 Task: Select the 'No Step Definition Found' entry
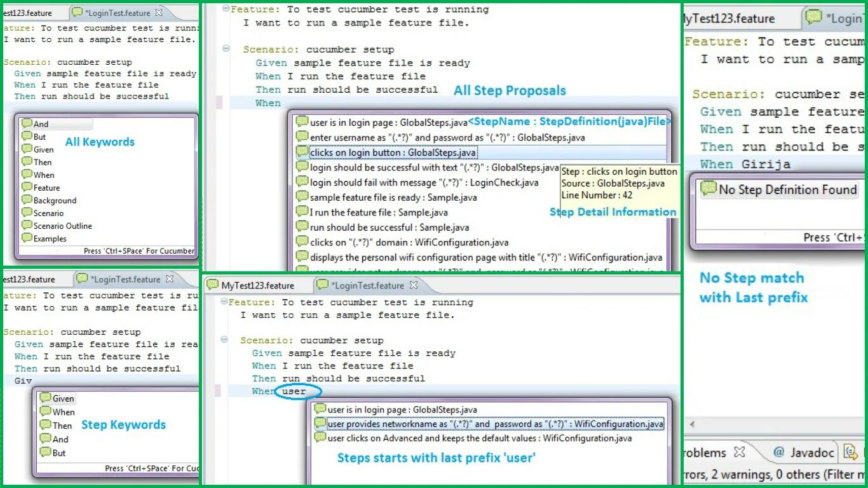pyautogui.click(x=779, y=189)
